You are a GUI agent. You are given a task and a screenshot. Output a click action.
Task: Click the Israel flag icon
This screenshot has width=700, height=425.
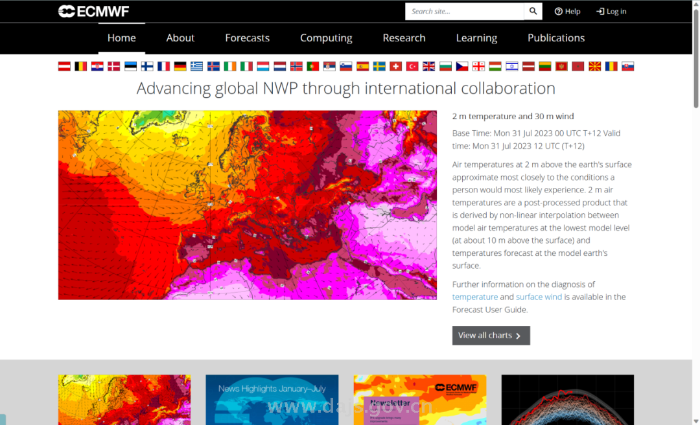pos(512,67)
